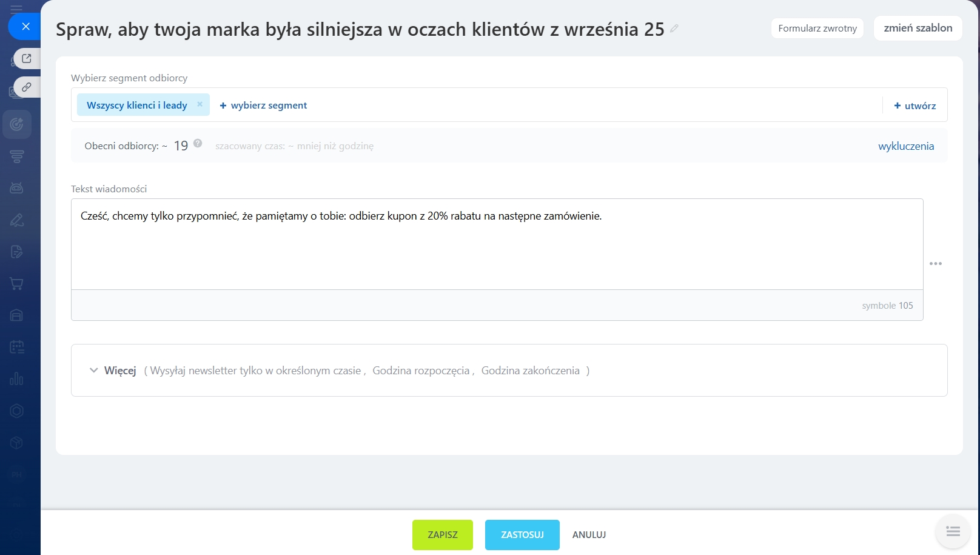Open the sales funnel icon in sidebar

[17, 156]
